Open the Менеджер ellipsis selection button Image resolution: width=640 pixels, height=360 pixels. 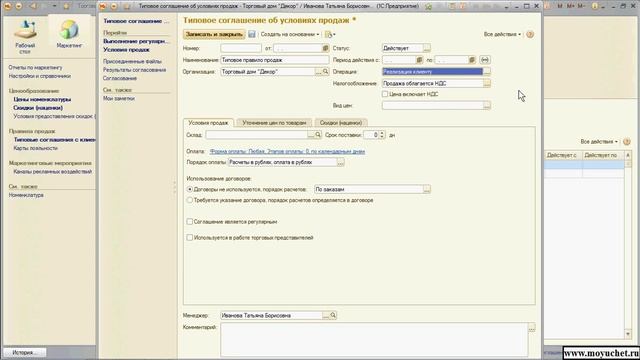pos(326,316)
